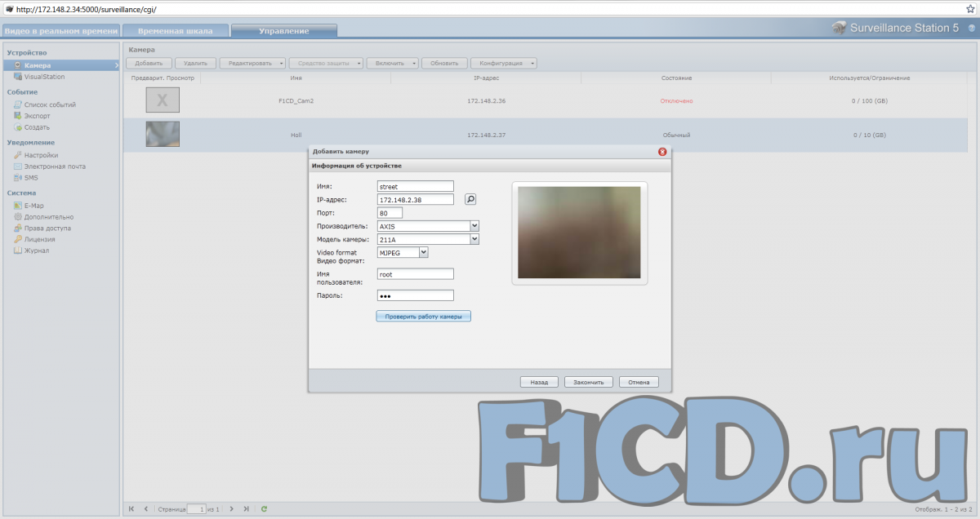Focus the Пароль password field
Image resolution: width=980 pixels, height=519 pixels.
[x=416, y=295]
